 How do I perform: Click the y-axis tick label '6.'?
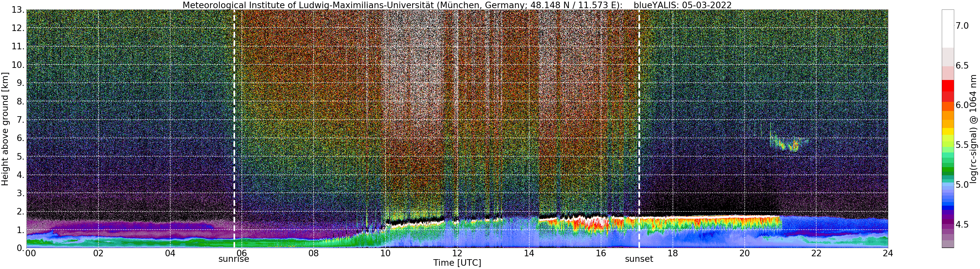point(21,138)
